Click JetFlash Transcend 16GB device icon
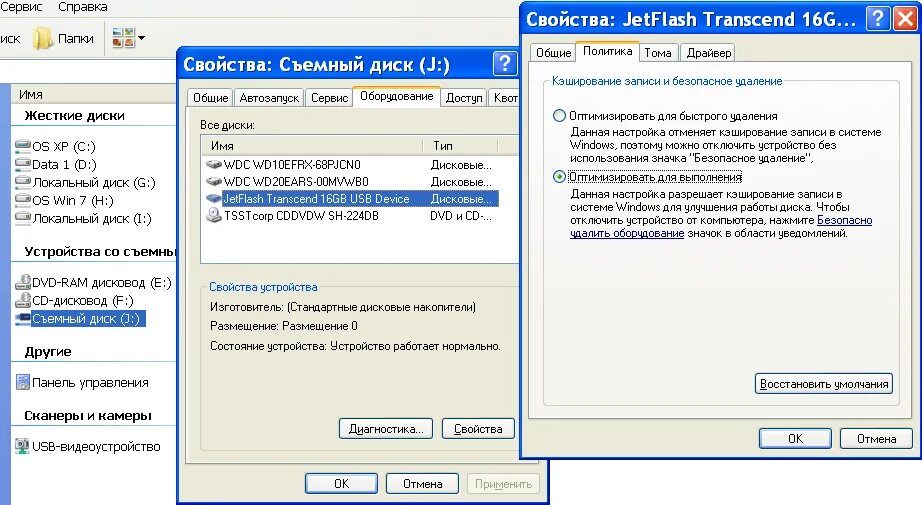 click(213, 199)
